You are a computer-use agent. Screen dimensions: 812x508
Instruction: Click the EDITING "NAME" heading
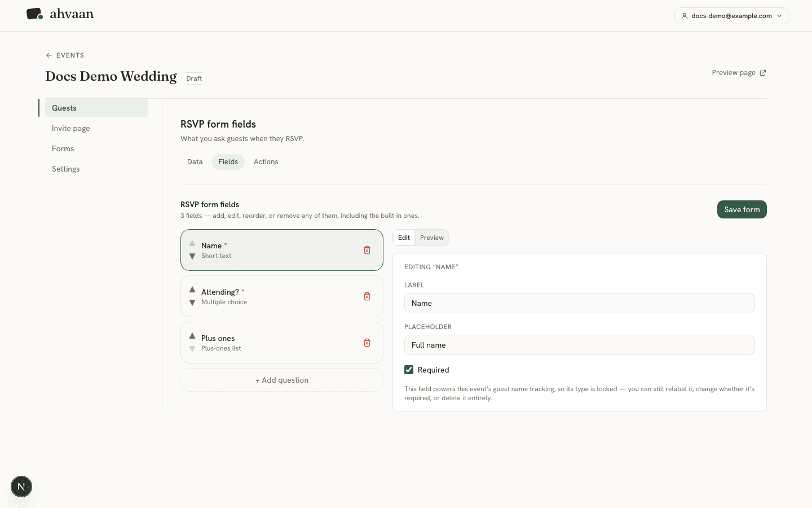coord(431,267)
